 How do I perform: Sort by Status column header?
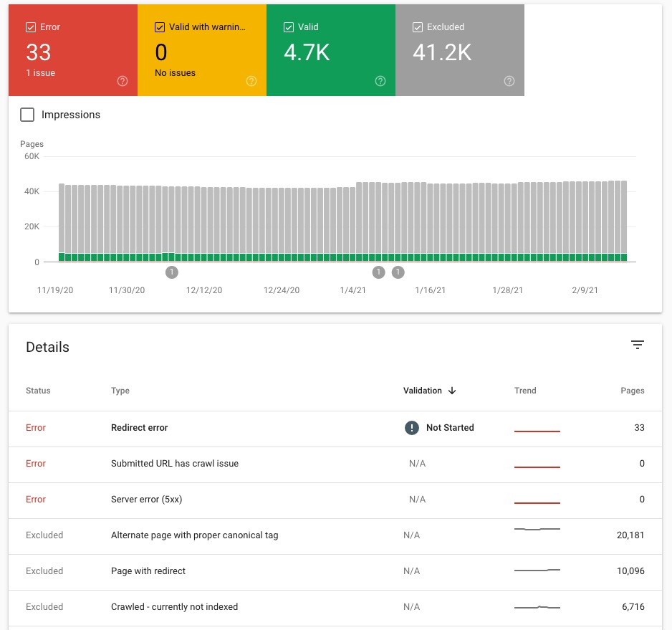pyautogui.click(x=38, y=391)
